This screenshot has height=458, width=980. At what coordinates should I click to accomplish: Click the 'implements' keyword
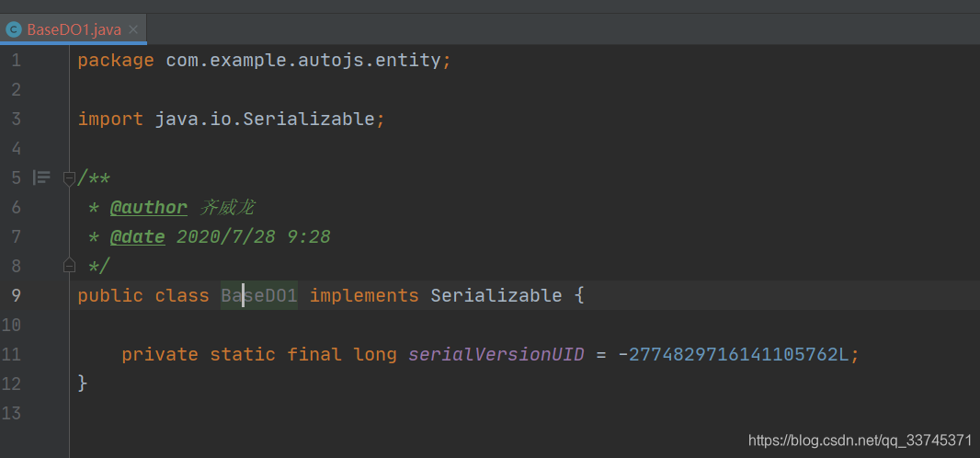click(x=364, y=295)
